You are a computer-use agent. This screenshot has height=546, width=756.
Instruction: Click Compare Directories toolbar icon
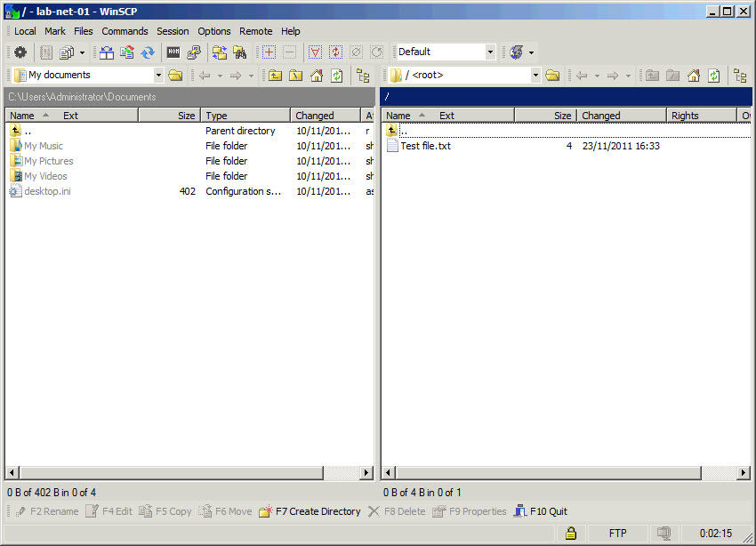tap(107, 52)
